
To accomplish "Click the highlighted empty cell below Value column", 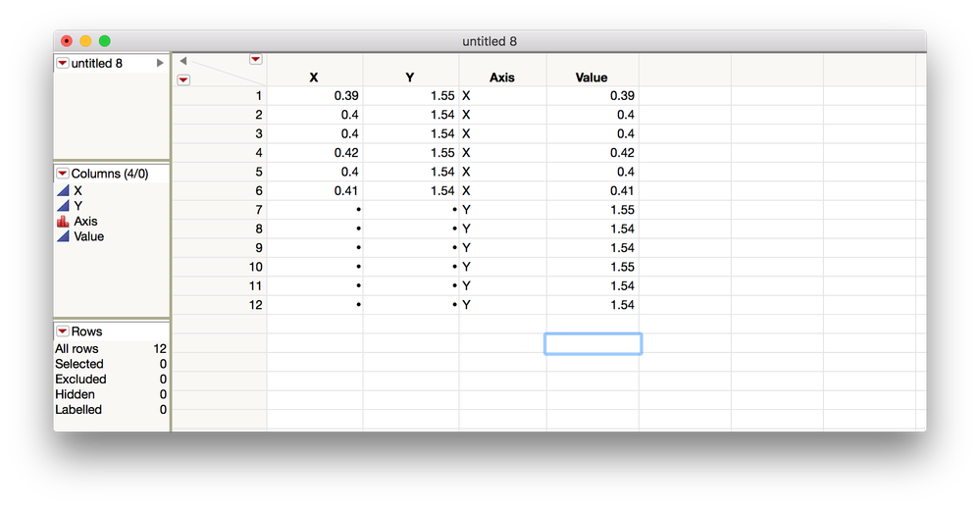I will 593,343.
